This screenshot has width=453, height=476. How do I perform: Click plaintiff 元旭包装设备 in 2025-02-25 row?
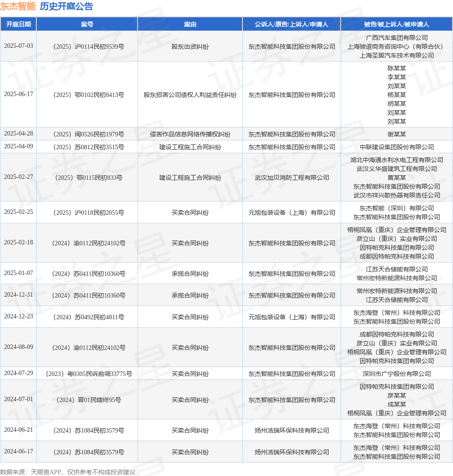pyautogui.click(x=292, y=213)
